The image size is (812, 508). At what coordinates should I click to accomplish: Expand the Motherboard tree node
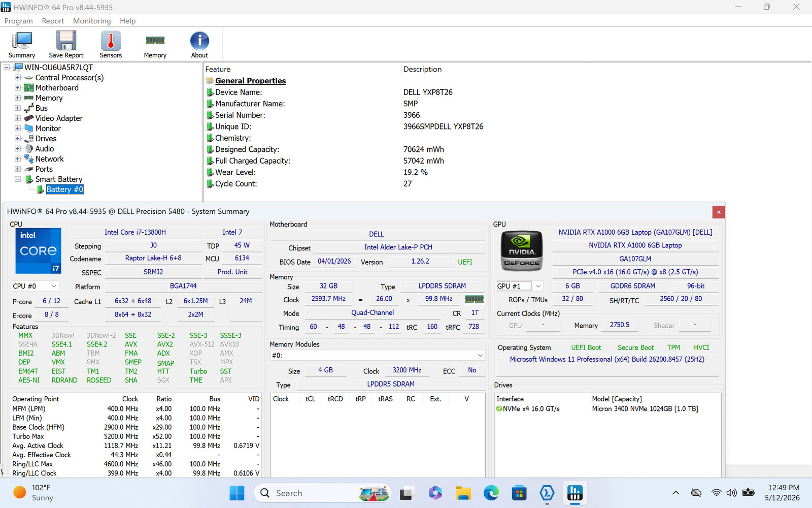pyautogui.click(x=18, y=88)
